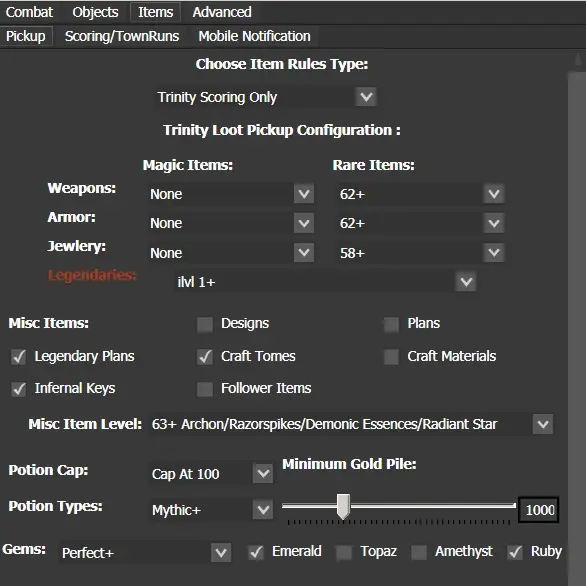The image size is (586, 586).
Task: Disable the Infernal Keys checkbox
Action: click(18, 389)
